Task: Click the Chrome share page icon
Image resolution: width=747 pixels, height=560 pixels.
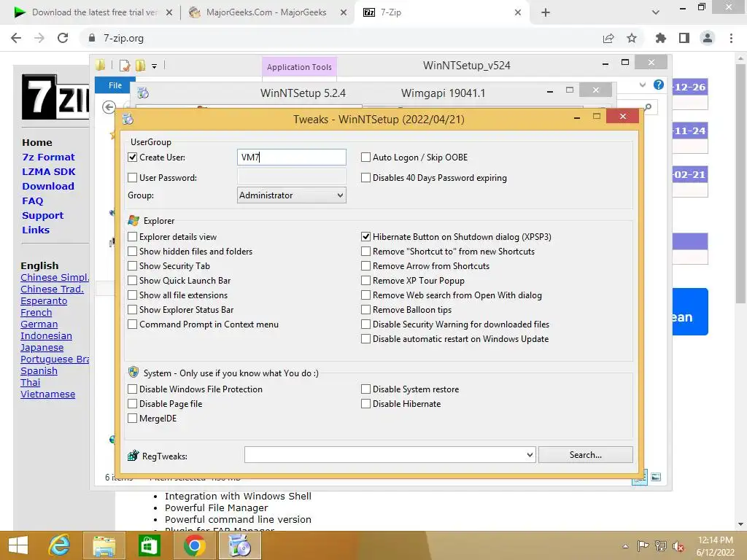Action: click(608, 38)
